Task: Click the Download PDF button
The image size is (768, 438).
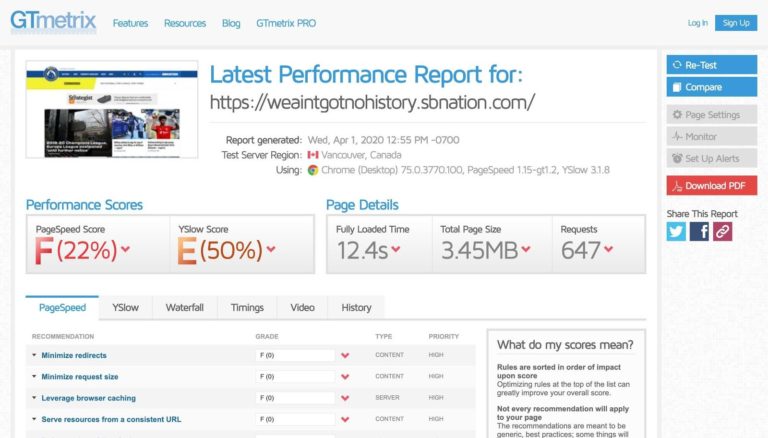Action: [x=712, y=186]
